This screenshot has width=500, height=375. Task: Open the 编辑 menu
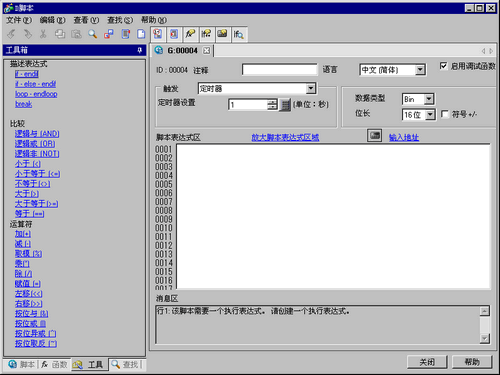(x=53, y=20)
